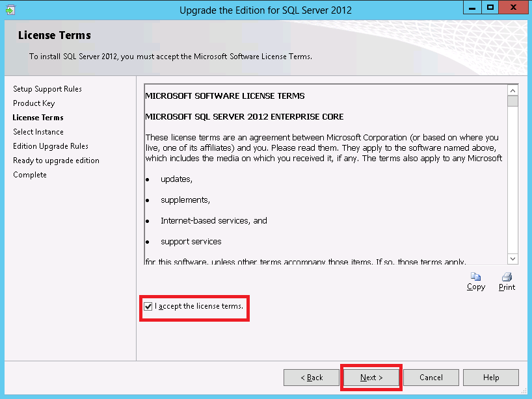Click the SQL SERVER 2012 ENTERPRISE CORE line
Viewport: 532px width, 399px height.
click(245, 116)
